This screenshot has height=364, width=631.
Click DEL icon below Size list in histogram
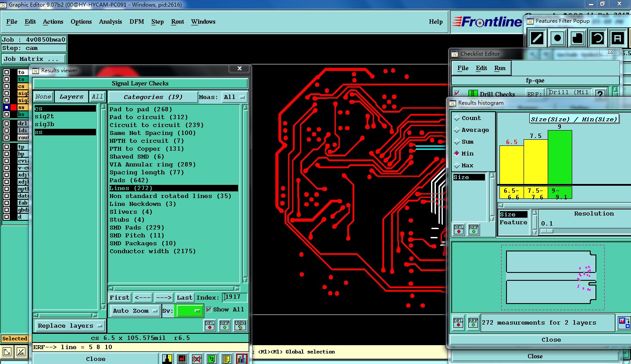tap(459, 229)
